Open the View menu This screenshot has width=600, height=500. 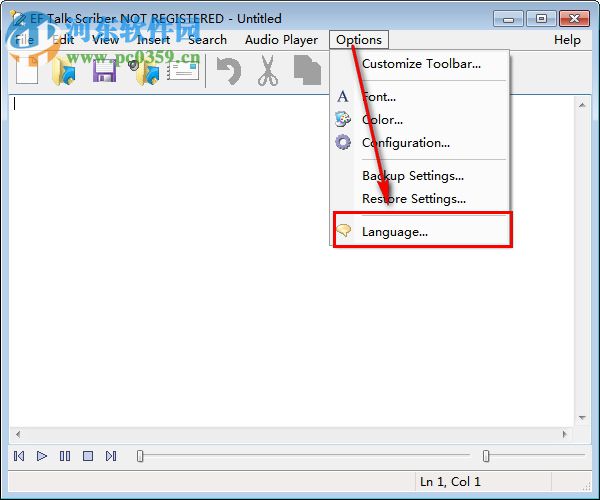click(106, 40)
